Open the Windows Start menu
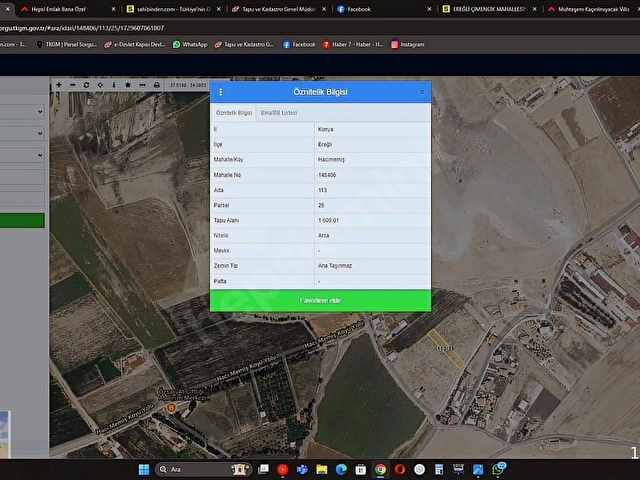The image size is (640, 480). [x=144, y=469]
